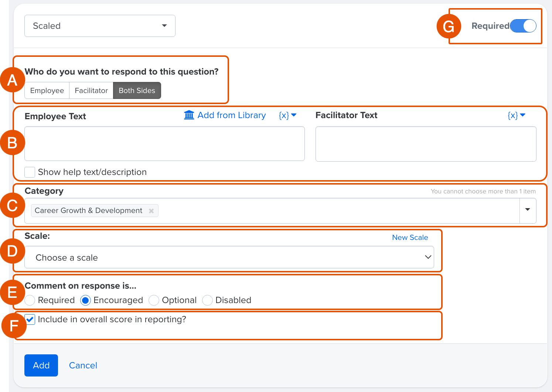Expand the Category dropdown arrow
Viewport: 552px width, 392px height.
coord(528,210)
